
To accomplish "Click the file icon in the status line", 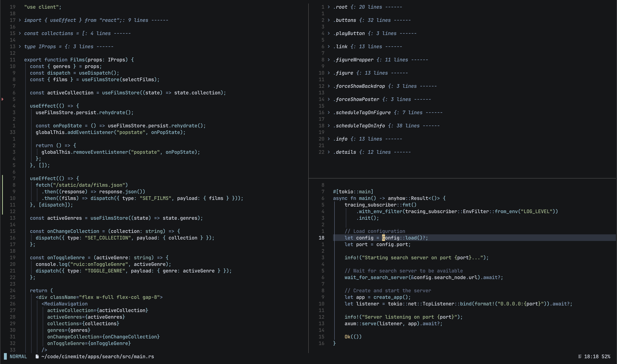I will [37, 356].
